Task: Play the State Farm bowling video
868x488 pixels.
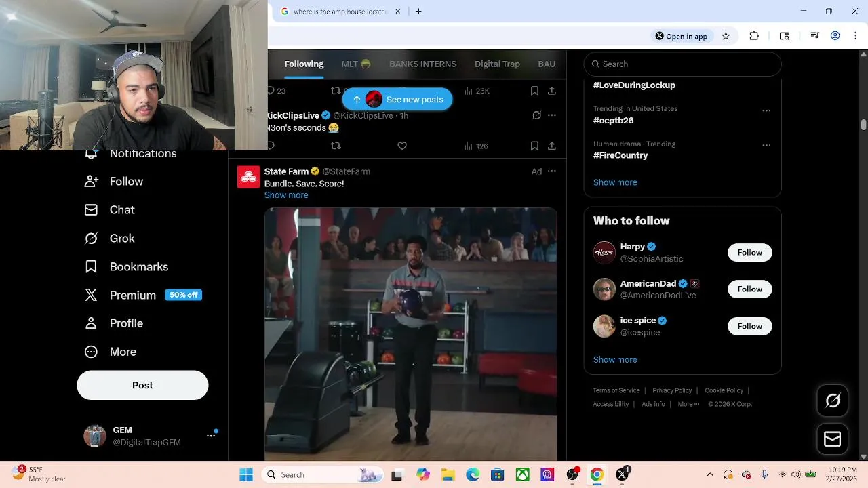Action: click(x=410, y=334)
